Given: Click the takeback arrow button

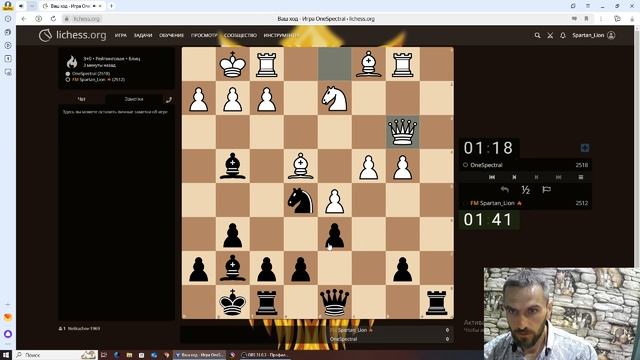Looking at the screenshot, I should [504, 189].
